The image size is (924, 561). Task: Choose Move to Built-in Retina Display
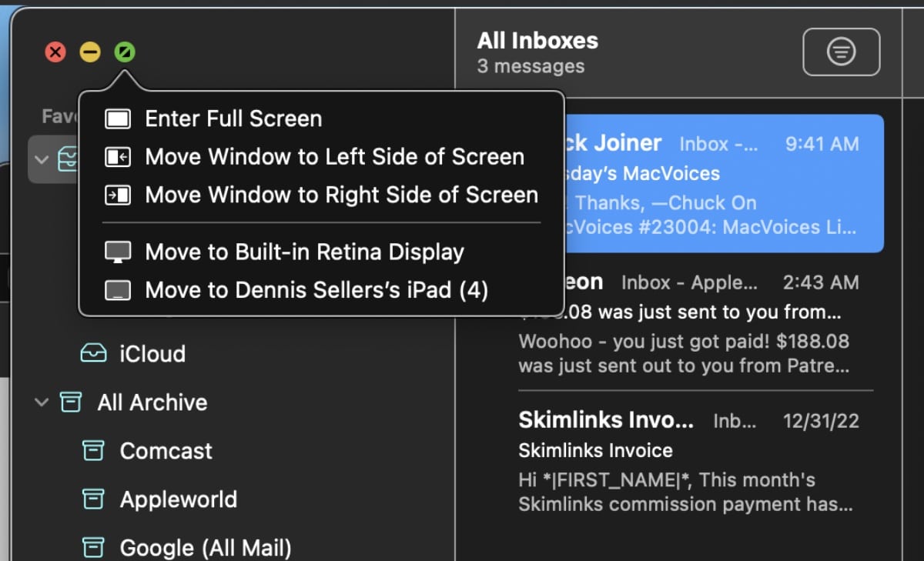point(304,252)
